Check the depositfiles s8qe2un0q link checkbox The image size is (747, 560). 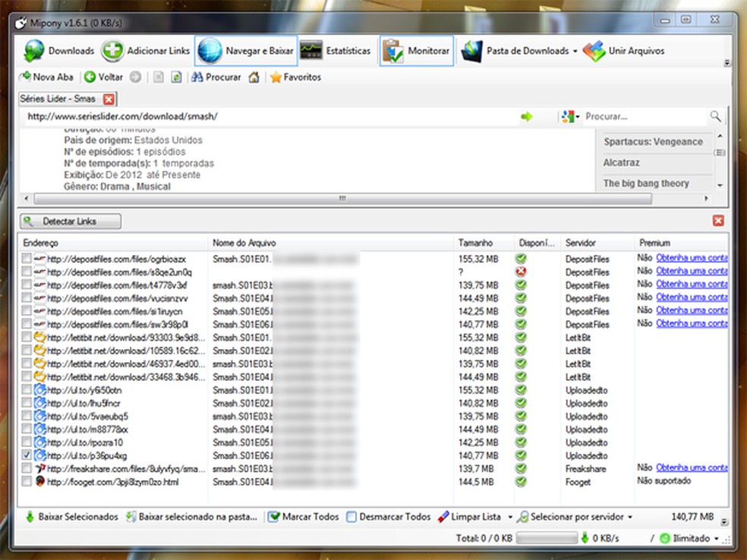[x=27, y=272]
